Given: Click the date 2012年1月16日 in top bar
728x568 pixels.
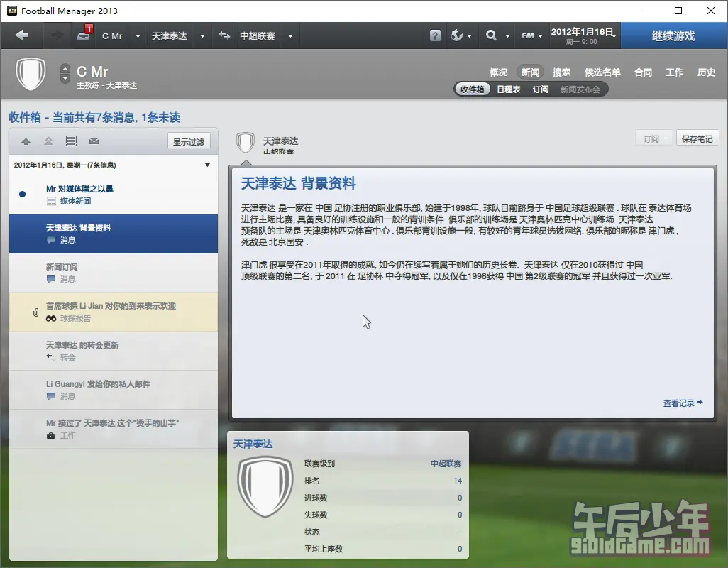Looking at the screenshot, I should tap(583, 32).
